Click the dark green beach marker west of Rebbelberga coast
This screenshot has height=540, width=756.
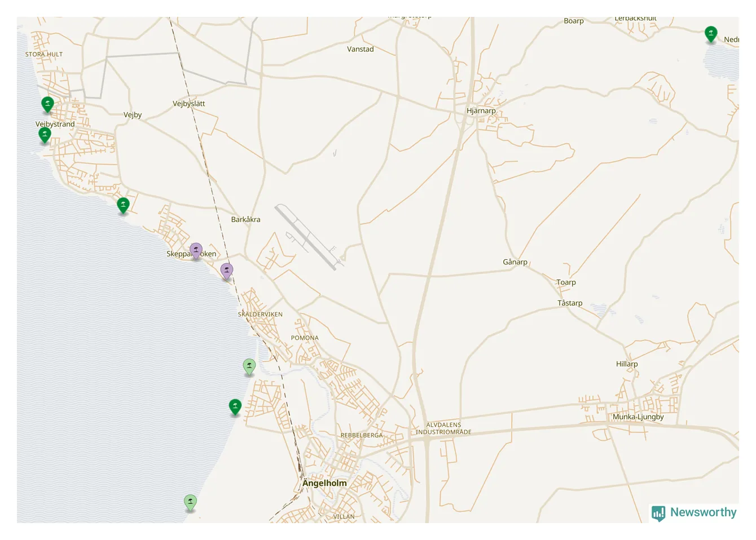pos(235,407)
